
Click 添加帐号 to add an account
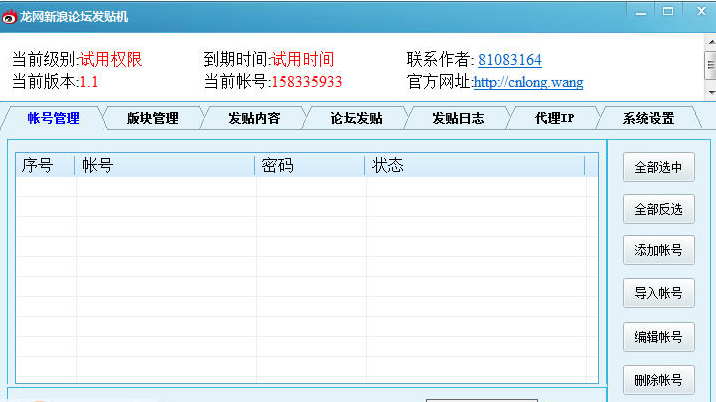tap(658, 250)
